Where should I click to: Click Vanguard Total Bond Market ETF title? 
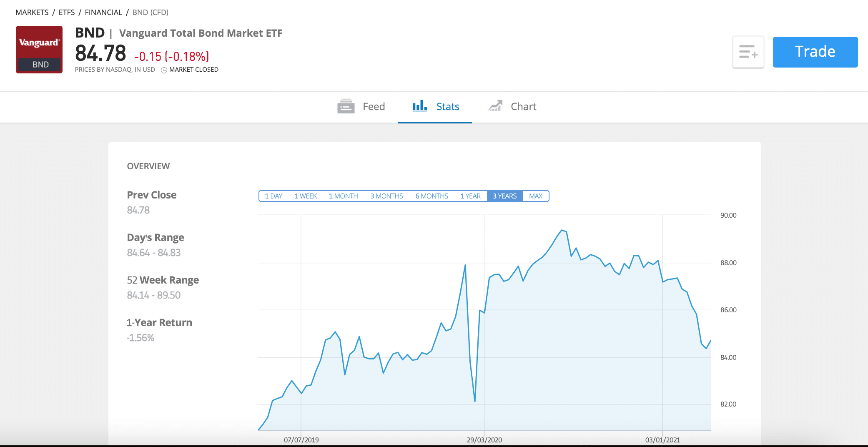(x=201, y=33)
